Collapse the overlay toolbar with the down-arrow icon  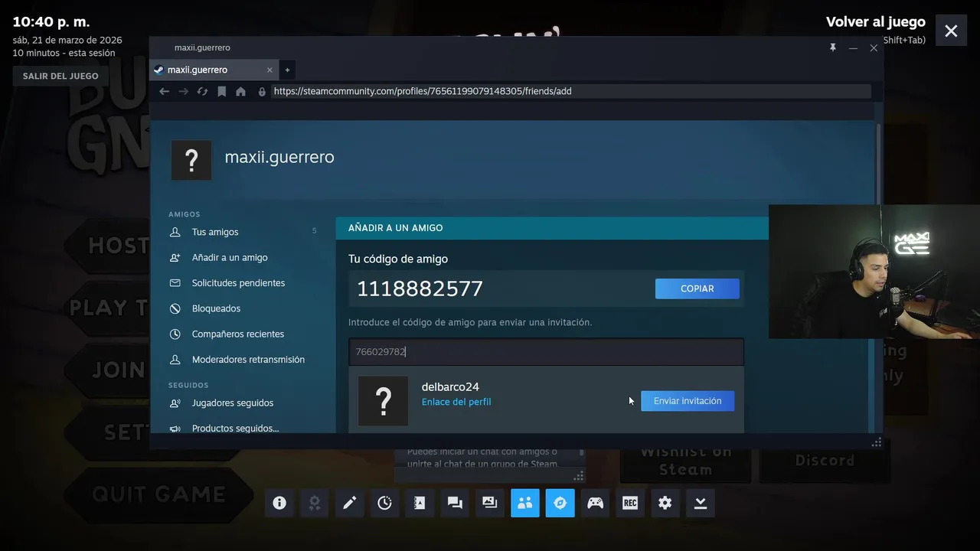[701, 503]
